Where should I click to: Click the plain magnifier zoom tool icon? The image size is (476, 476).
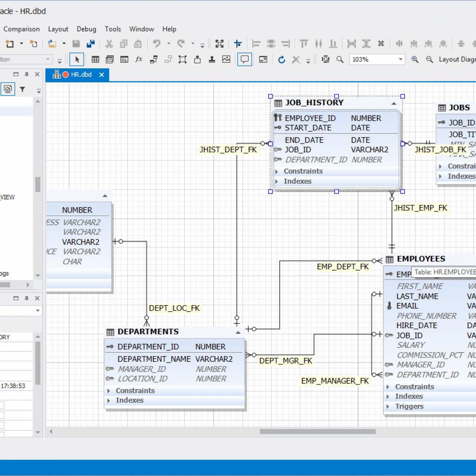point(340,59)
